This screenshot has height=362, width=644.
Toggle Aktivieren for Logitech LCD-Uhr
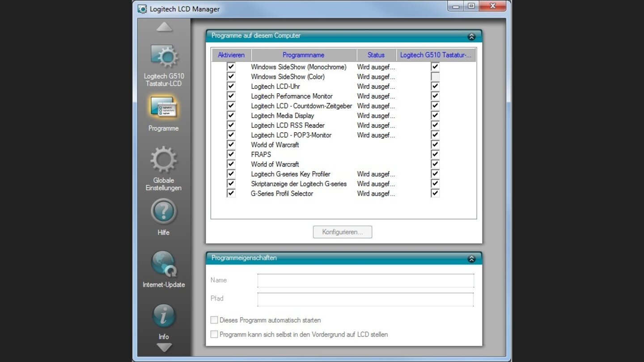(x=231, y=86)
